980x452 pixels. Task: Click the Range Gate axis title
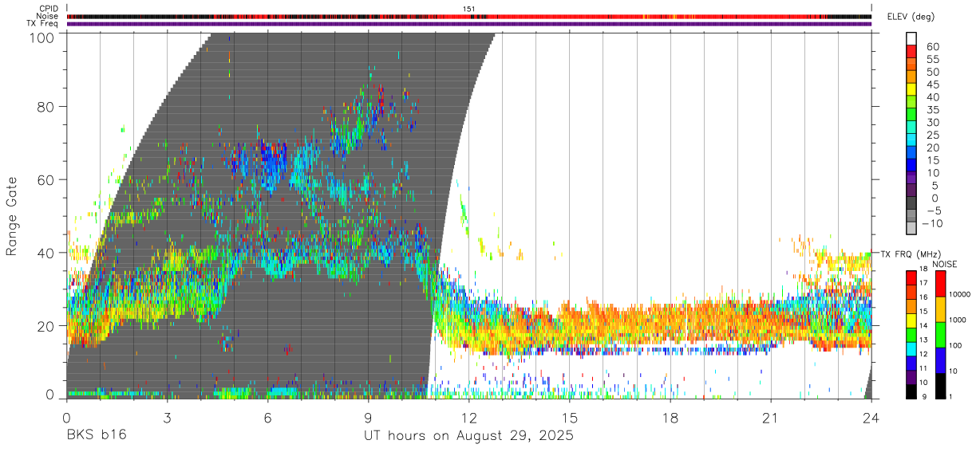tap(12, 215)
